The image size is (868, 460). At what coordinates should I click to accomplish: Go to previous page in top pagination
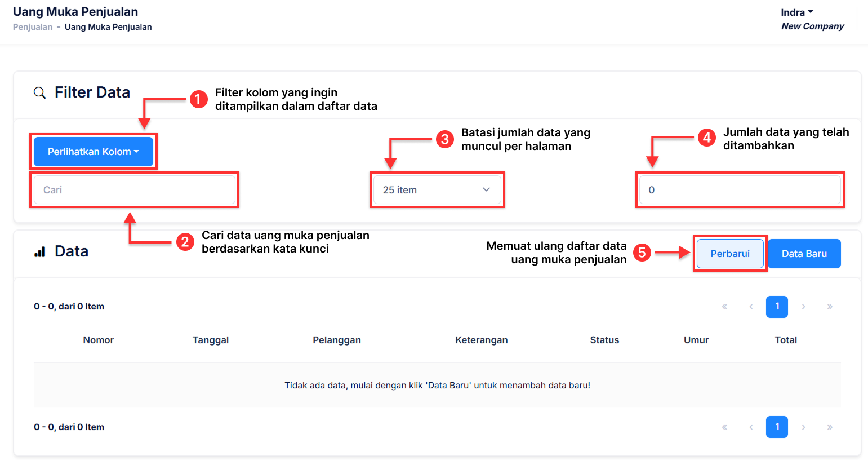point(751,307)
